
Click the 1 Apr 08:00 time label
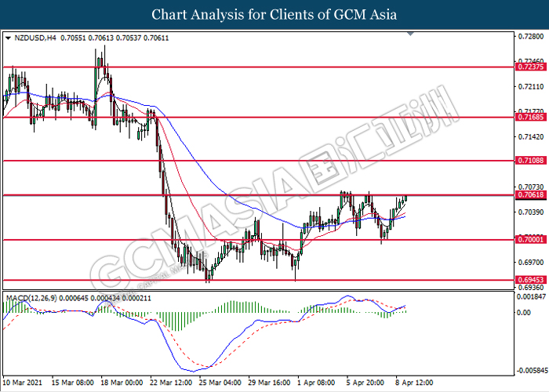tap(317, 383)
